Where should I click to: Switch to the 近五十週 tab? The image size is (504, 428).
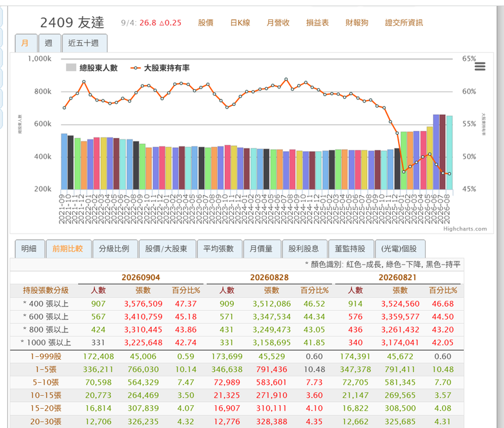(x=83, y=43)
